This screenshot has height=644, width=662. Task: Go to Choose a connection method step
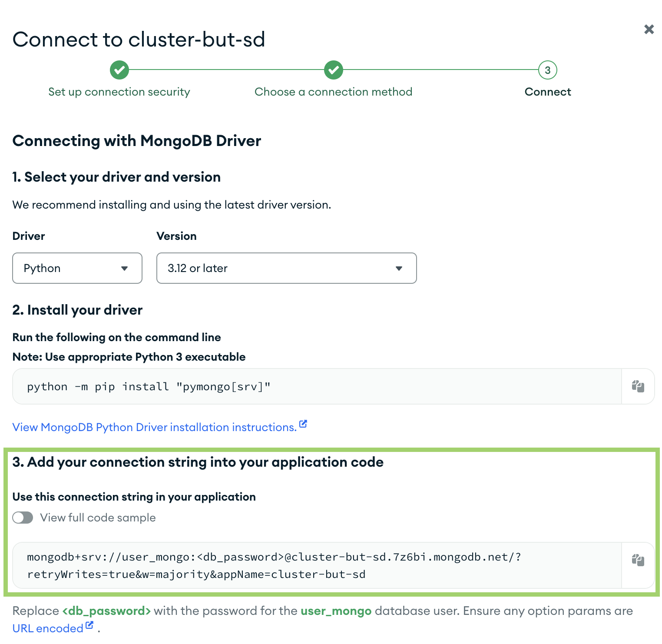[x=334, y=92]
